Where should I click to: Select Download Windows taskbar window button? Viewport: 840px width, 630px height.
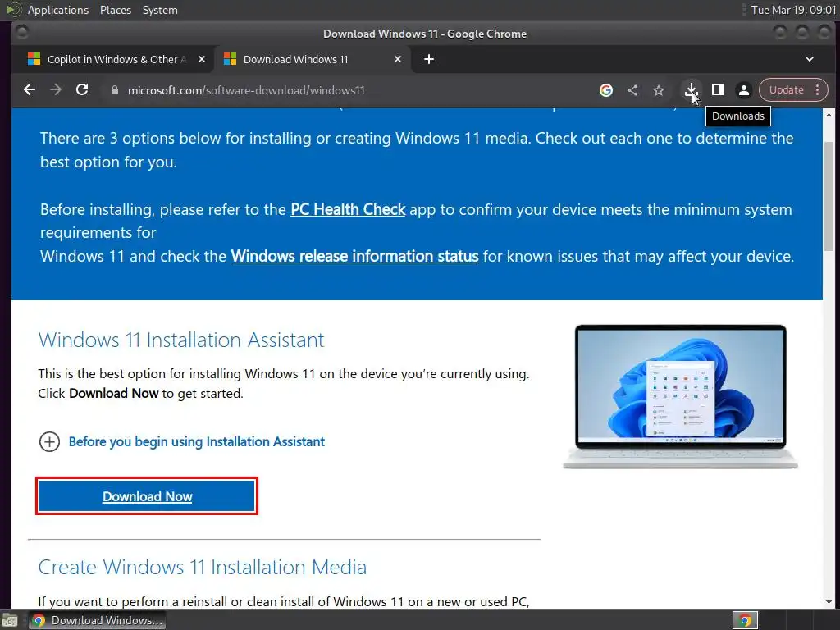coord(97,620)
